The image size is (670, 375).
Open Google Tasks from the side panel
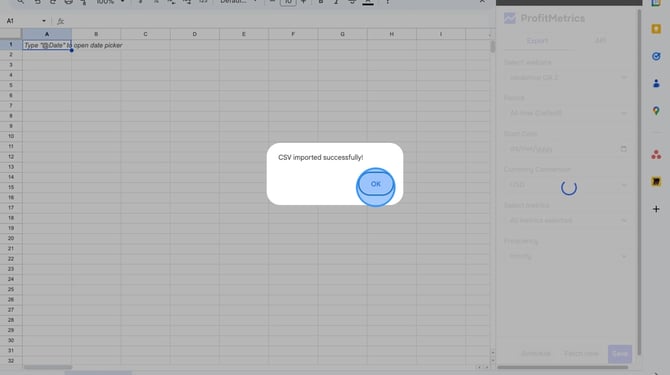click(656, 56)
